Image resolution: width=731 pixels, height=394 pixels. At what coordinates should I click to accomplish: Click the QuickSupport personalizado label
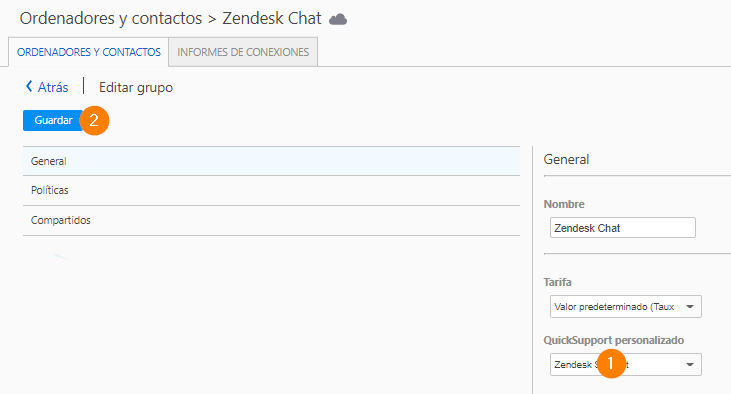pyautogui.click(x=614, y=340)
